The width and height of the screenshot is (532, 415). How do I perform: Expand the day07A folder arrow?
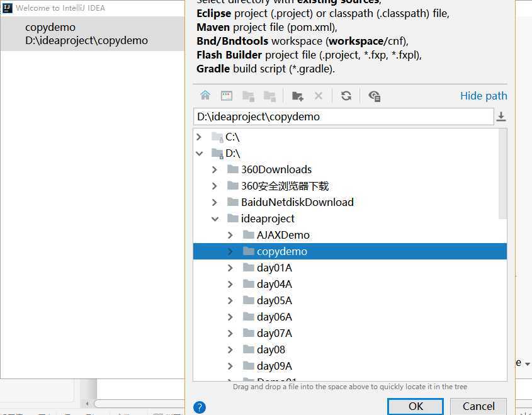pos(230,333)
